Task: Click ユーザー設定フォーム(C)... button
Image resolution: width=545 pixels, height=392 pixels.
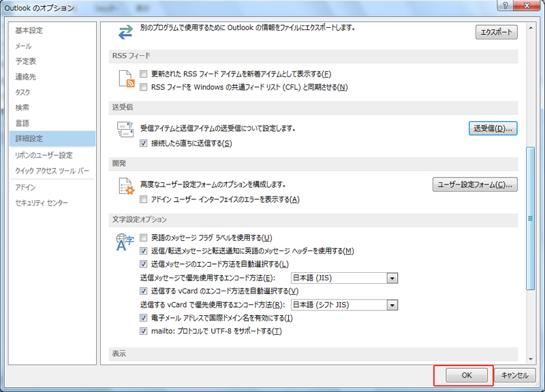Action: pyautogui.click(x=475, y=184)
